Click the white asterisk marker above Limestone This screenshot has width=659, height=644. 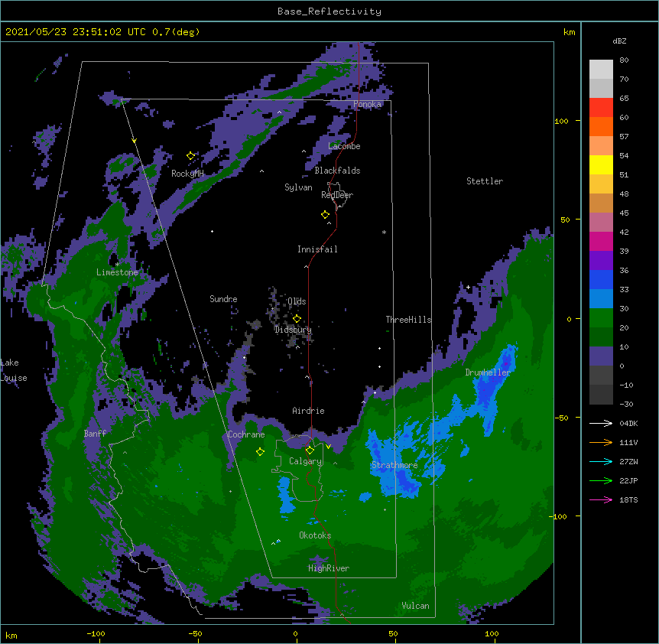point(117,265)
